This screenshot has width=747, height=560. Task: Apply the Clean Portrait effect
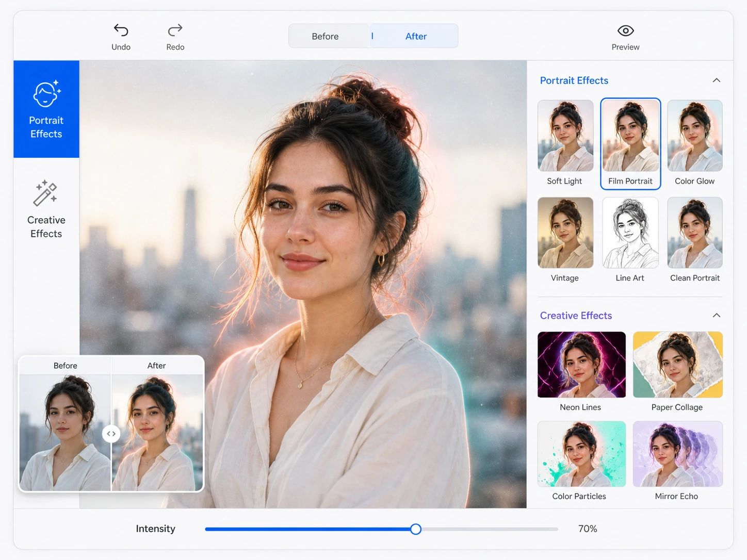694,240
